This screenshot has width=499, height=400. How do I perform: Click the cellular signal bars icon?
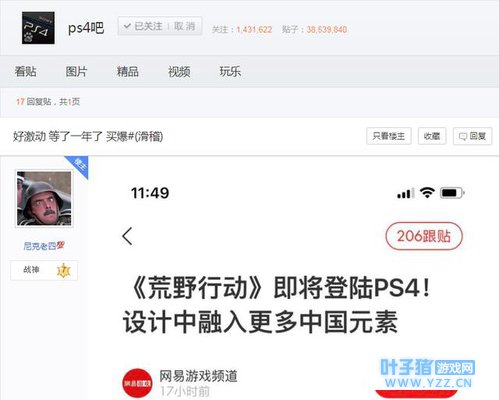(x=405, y=193)
